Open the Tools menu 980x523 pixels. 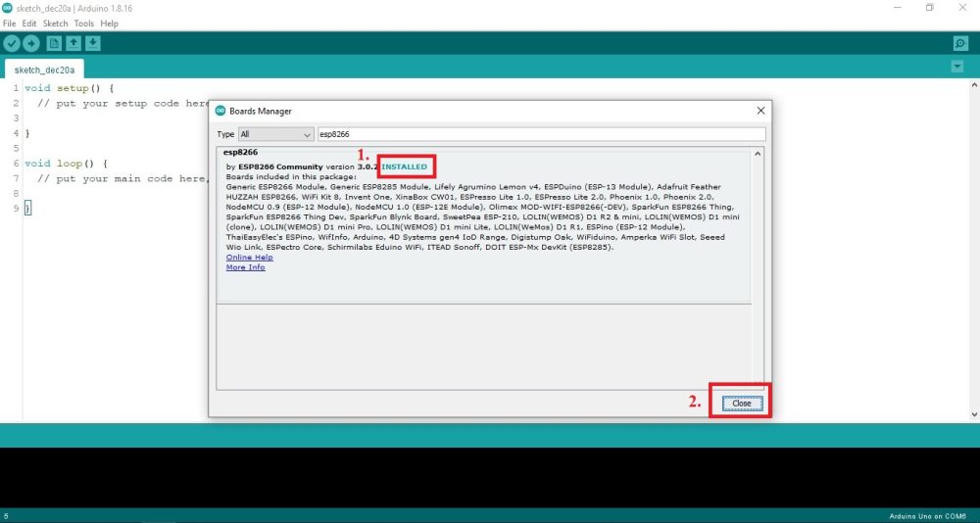click(84, 24)
